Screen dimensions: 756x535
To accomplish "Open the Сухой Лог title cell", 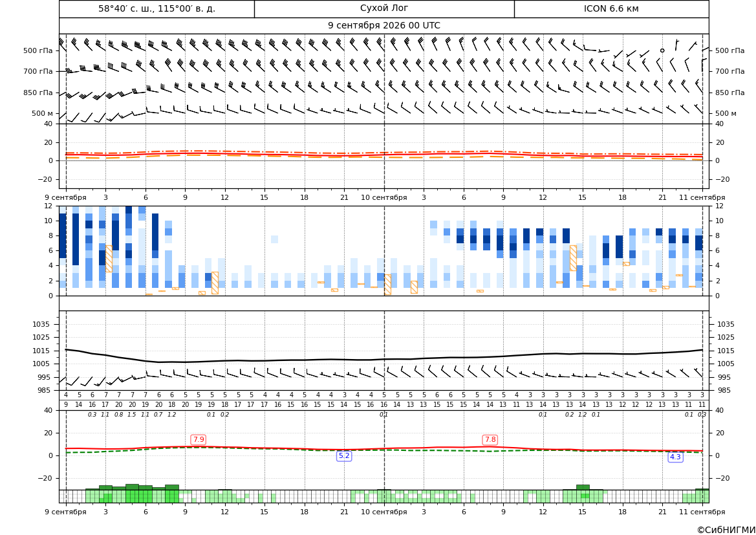I will pos(384,8).
